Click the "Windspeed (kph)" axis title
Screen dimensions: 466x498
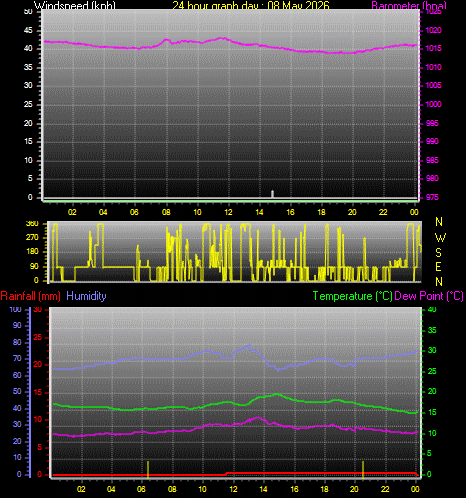[x=75, y=5]
